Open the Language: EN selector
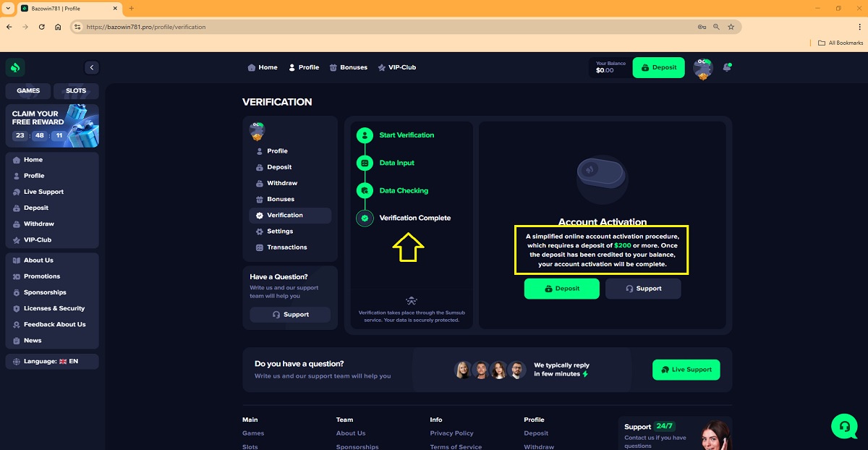Screen dimensions: 868x450 tap(52, 361)
